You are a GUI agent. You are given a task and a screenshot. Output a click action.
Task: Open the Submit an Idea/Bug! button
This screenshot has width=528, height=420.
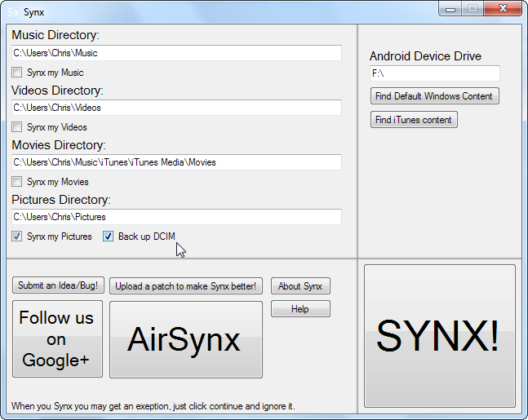[x=58, y=285]
